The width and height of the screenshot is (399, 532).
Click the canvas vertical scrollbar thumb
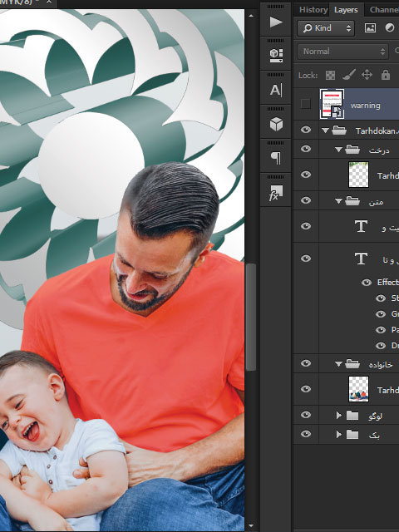(251, 317)
